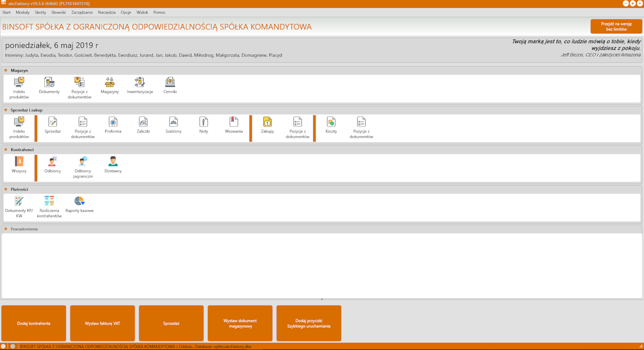Image resolution: width=644 pixels, height=350 pixels.
Task: Collapse the Kontrahenci section
Action: 6,150
